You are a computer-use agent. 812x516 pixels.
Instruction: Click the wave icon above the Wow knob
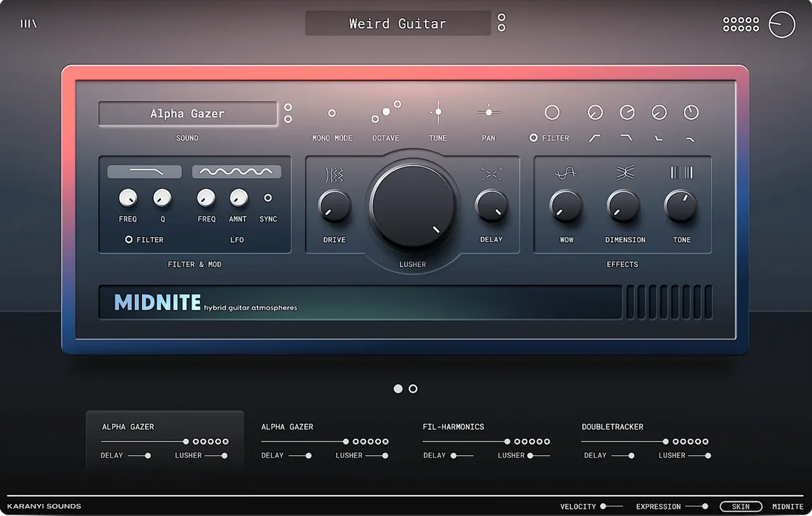point(566,173)
